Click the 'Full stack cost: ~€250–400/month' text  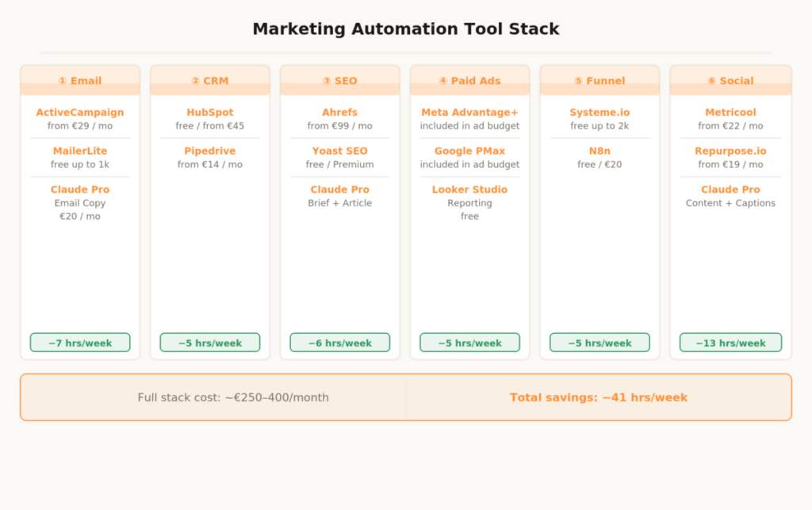click(233, 397)
